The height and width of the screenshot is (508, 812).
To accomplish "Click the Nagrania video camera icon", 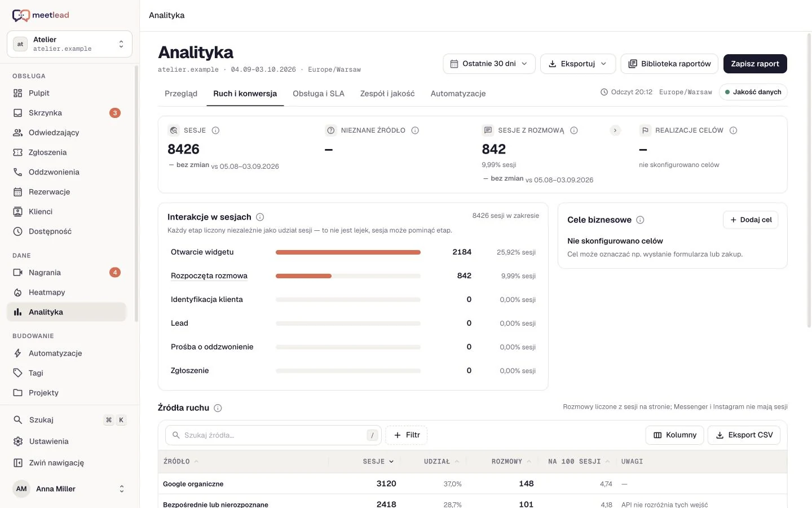I will pyautogui.click(x=18, y=273).
